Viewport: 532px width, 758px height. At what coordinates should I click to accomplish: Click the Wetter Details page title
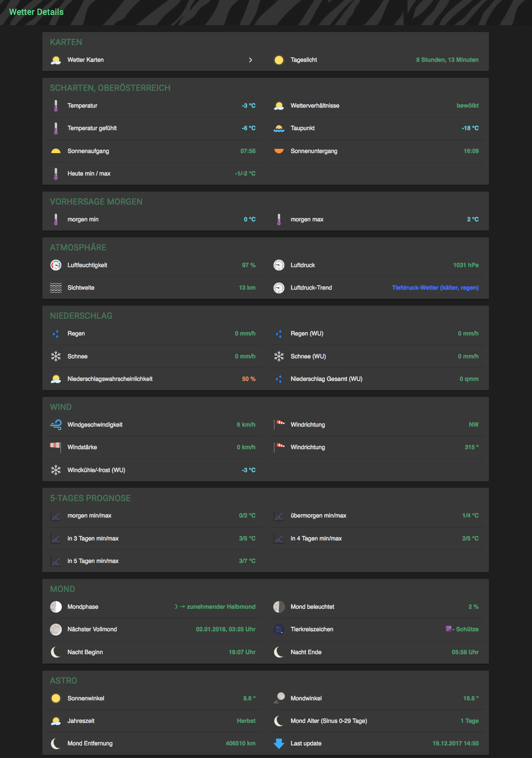[37, 12]
